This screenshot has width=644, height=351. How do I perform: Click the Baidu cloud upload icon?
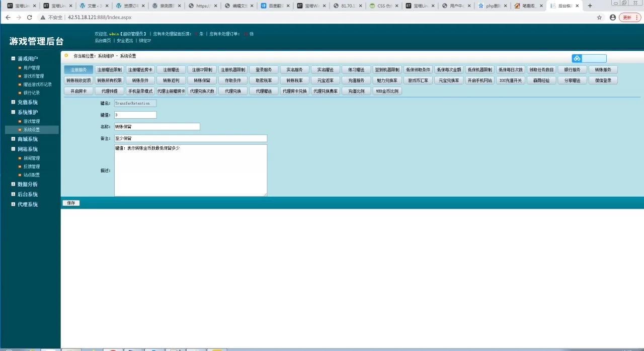[x=577, y=58]
